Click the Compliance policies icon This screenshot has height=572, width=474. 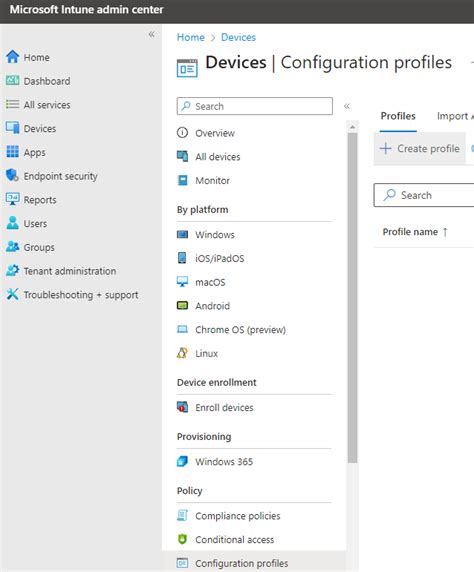[182, 515]
